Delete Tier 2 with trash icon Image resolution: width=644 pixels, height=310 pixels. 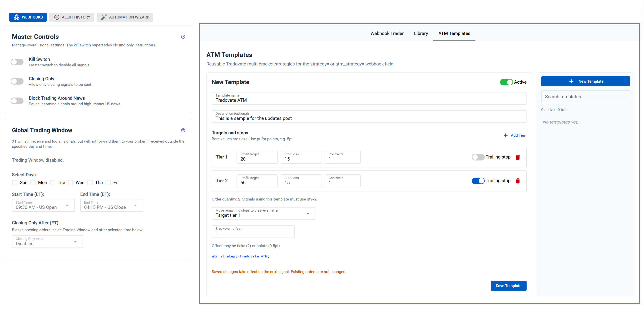[x=518, y=181]
